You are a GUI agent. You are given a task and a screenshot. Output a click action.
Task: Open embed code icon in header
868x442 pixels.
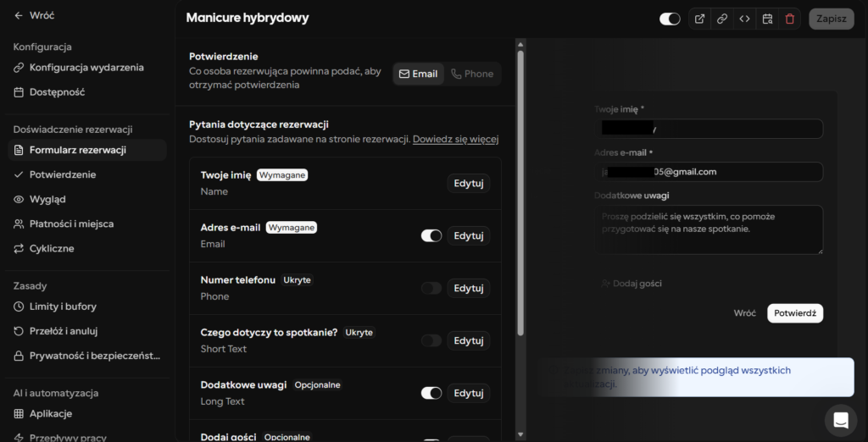[x=744, y=19]
